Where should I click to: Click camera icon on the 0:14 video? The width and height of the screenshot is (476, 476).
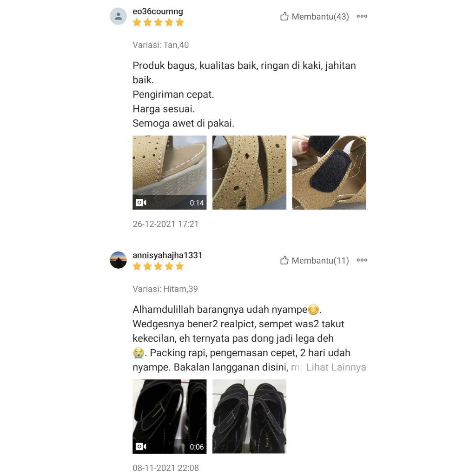141,203
